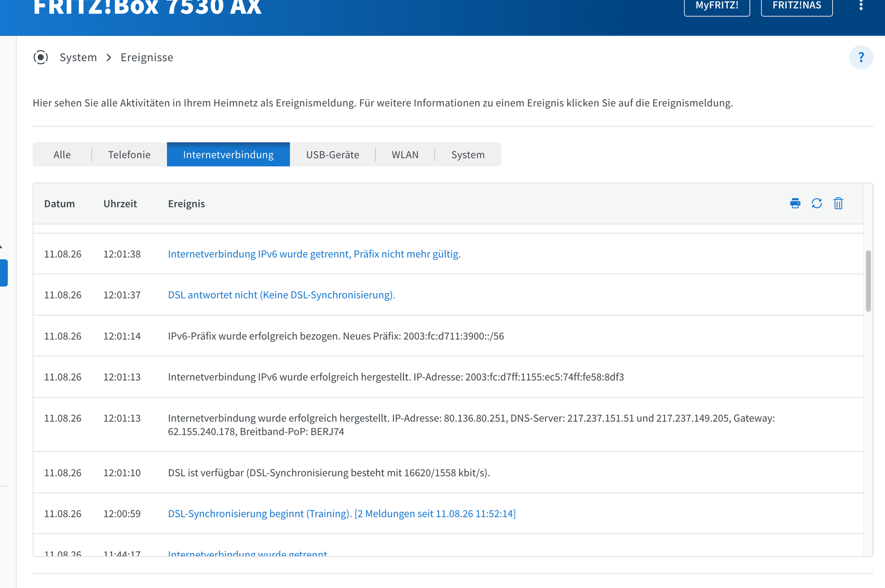Refresh the events list
Viewport: 885px width, 588px height.
816,203
